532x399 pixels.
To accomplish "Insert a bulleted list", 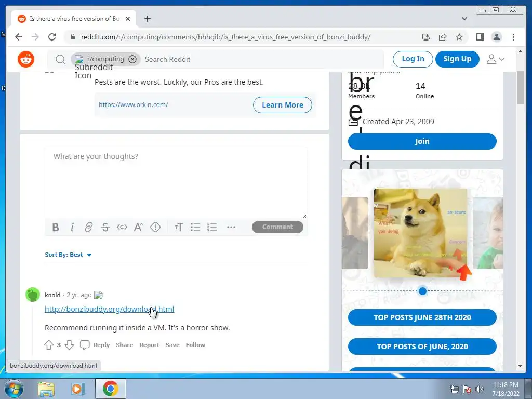I will pos(195,227).
